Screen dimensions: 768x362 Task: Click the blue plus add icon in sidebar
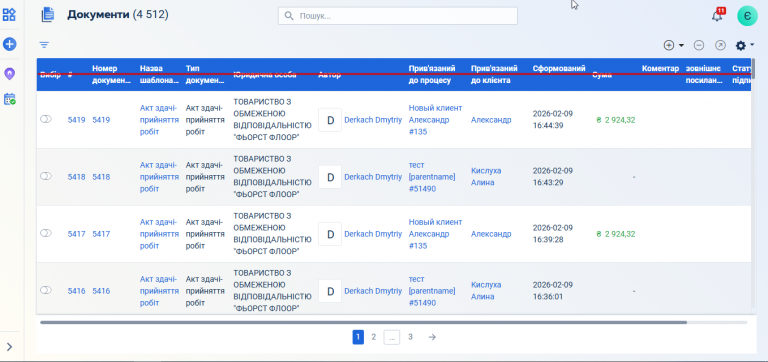click(x=9, y=44)
